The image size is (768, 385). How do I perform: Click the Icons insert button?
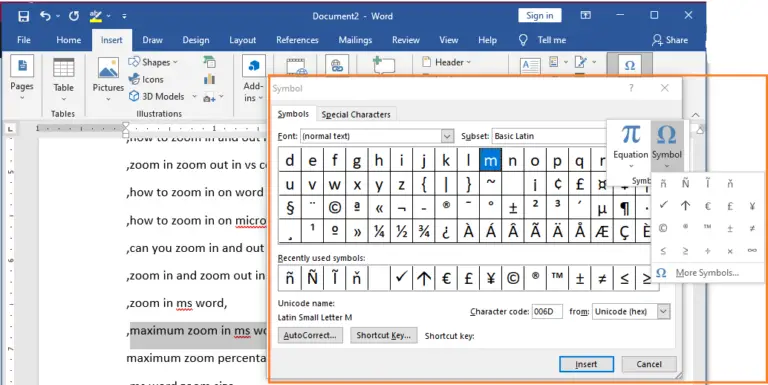click(x=146, y=79)
